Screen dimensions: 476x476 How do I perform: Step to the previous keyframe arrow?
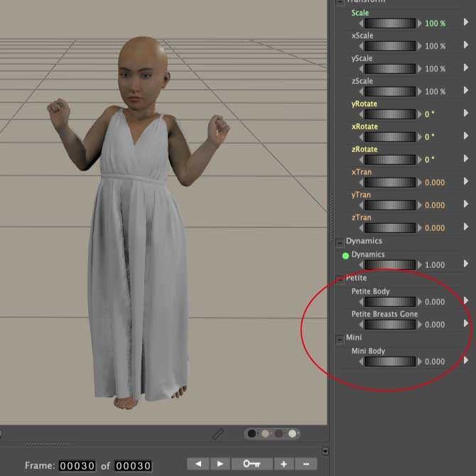click(x=198, y=464)
